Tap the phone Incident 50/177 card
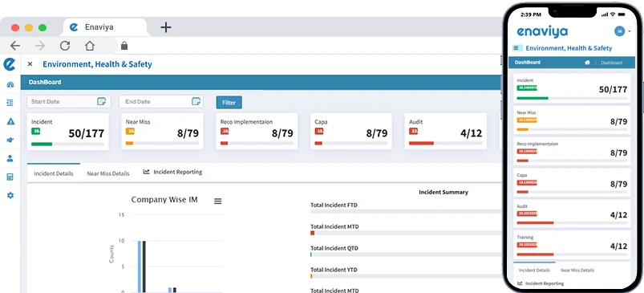This screenshot has height=293, width=644. tap(572, 89)
